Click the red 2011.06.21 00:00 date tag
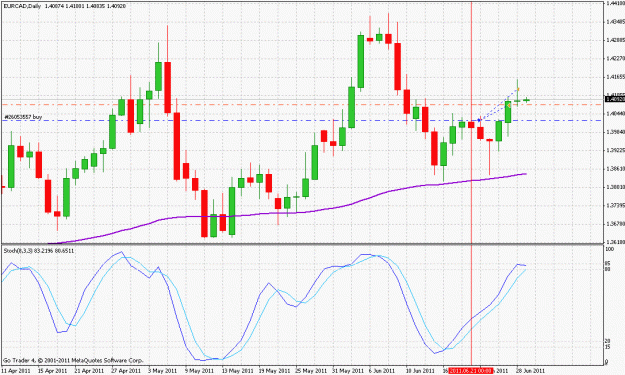 (471, 371)
